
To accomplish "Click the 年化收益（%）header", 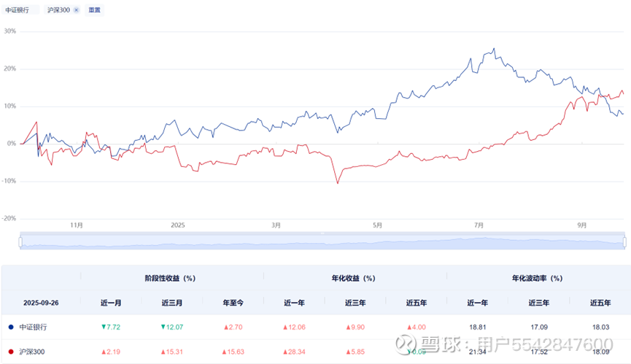I will pyautogui.click(x=353, y=279).
